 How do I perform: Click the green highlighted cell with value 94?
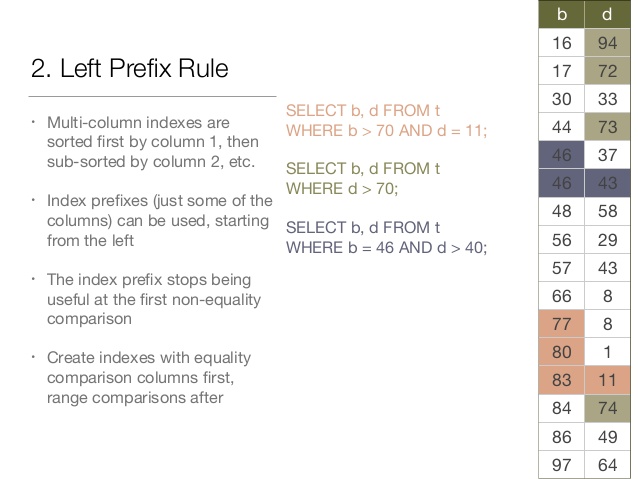pos(607,43)
